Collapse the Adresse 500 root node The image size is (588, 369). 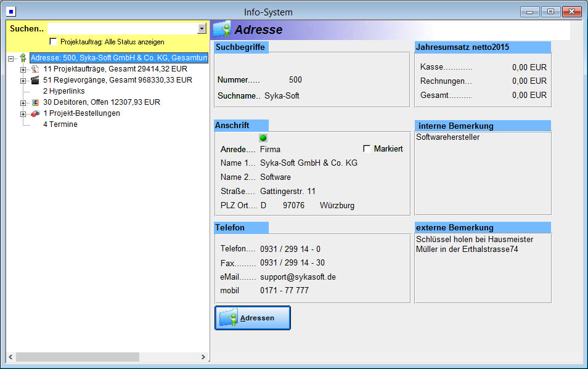(x=11, y=59)
